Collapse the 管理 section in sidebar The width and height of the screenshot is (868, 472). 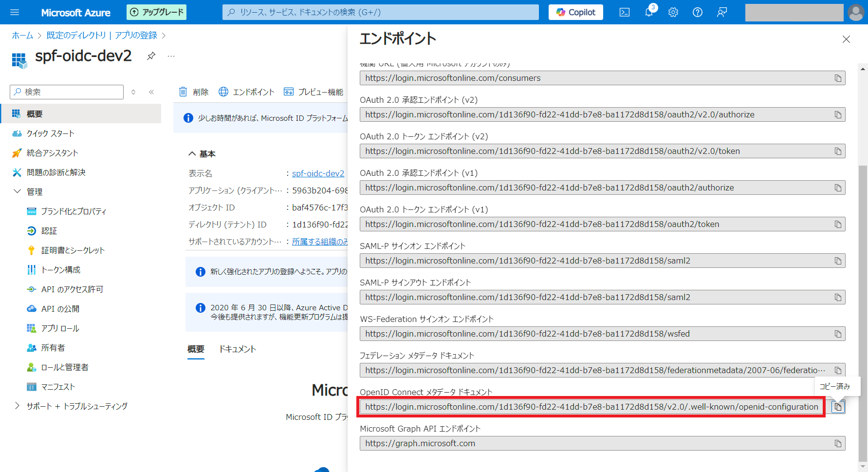18,191
